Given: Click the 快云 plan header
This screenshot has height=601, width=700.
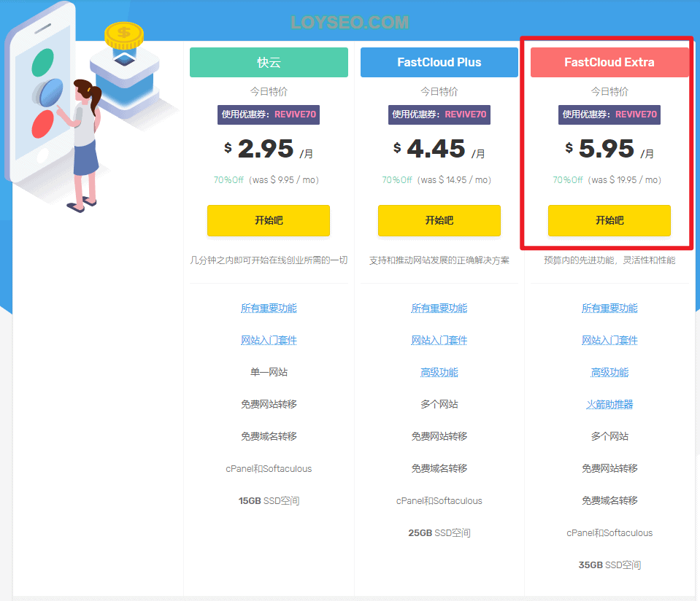Looking at the screenshot, I should point(269,63).
